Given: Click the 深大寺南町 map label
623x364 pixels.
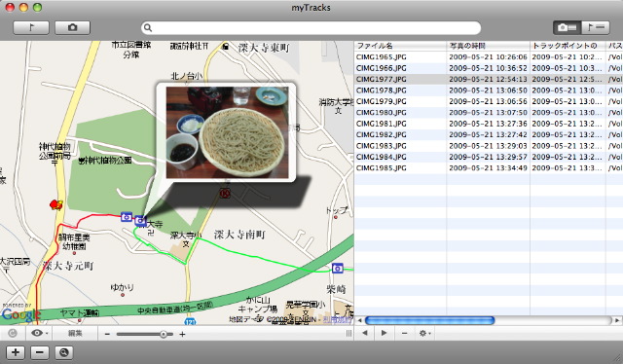Looking at the screenshot, I should tap(239, 235).
